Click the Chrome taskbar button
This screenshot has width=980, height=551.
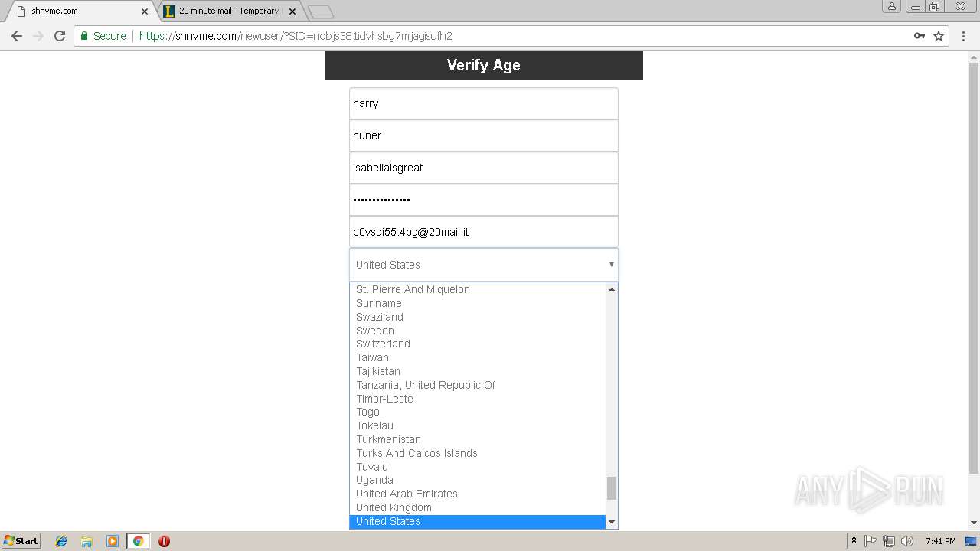pyautogui.click(x=138, y=541)
